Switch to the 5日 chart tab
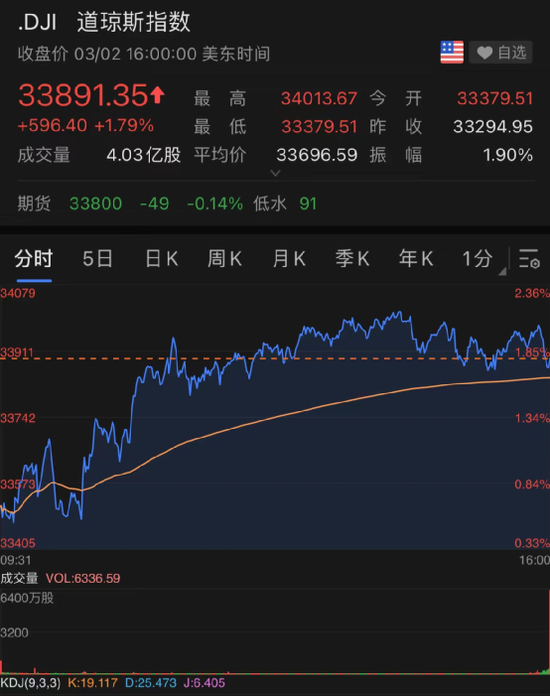 click(x=98, y=258)
